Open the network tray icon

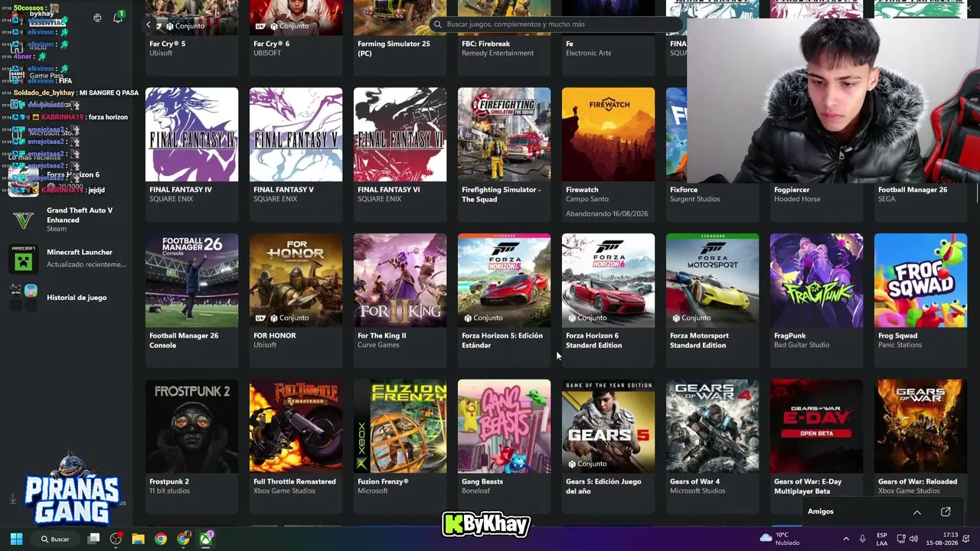[x=901, y=539]
